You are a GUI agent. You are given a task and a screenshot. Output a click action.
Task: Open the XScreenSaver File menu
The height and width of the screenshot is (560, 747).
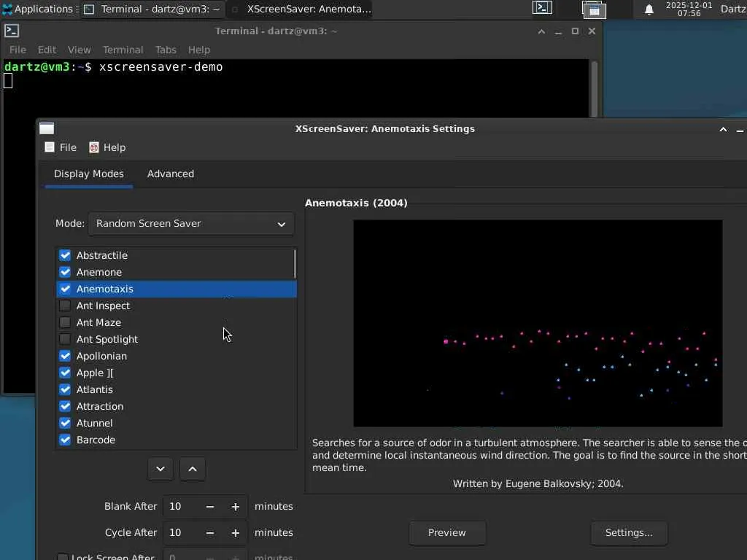(61, 147)
